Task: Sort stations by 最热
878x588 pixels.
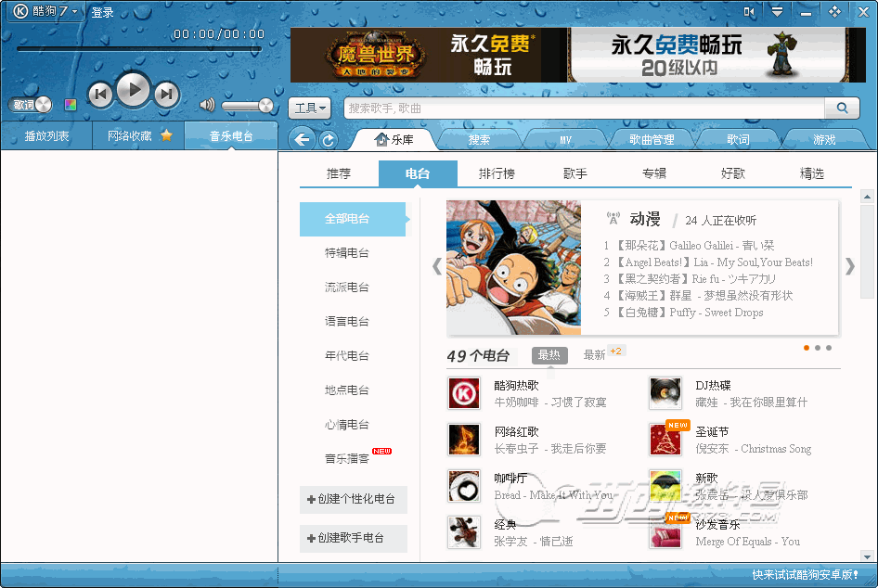Action: (549, 354)
